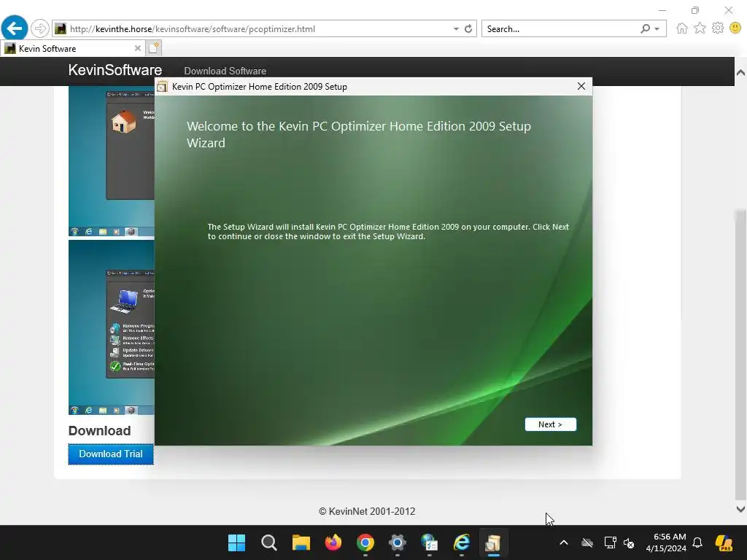Open the address bar history dropdown
The width and height of the screenshot is (747, 560).
(x=456, y=29)
